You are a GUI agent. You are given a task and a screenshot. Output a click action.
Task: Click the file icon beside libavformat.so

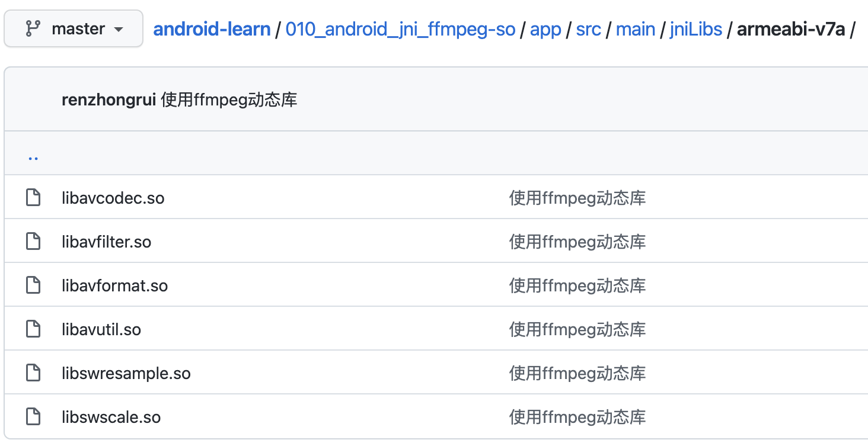click(x=33, y=285)
